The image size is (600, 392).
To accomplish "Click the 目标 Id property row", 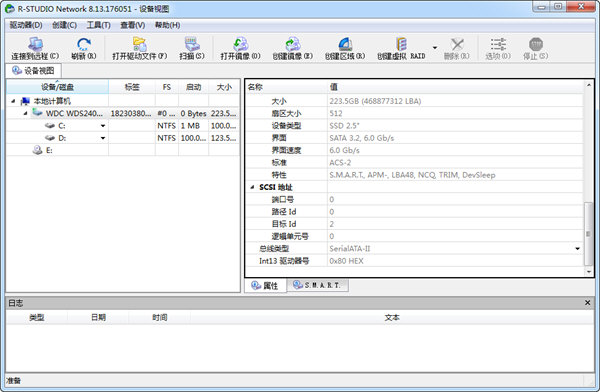I will click(414, 224).
